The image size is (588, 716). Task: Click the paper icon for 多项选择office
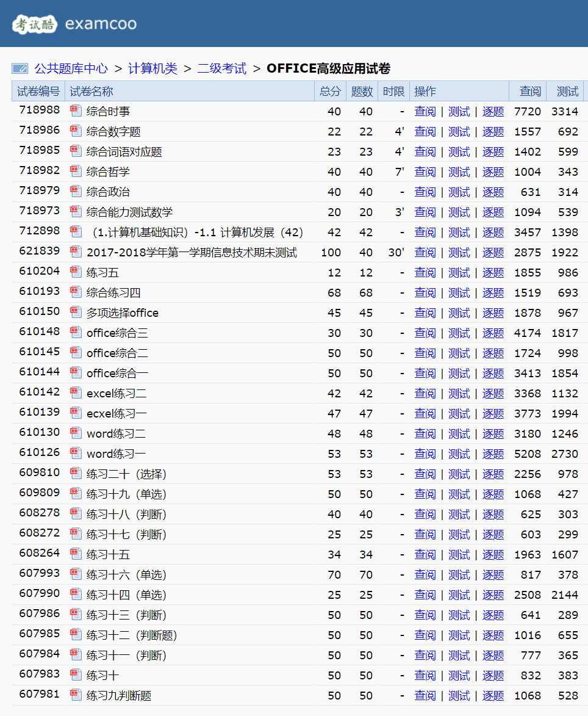(76, 313)
